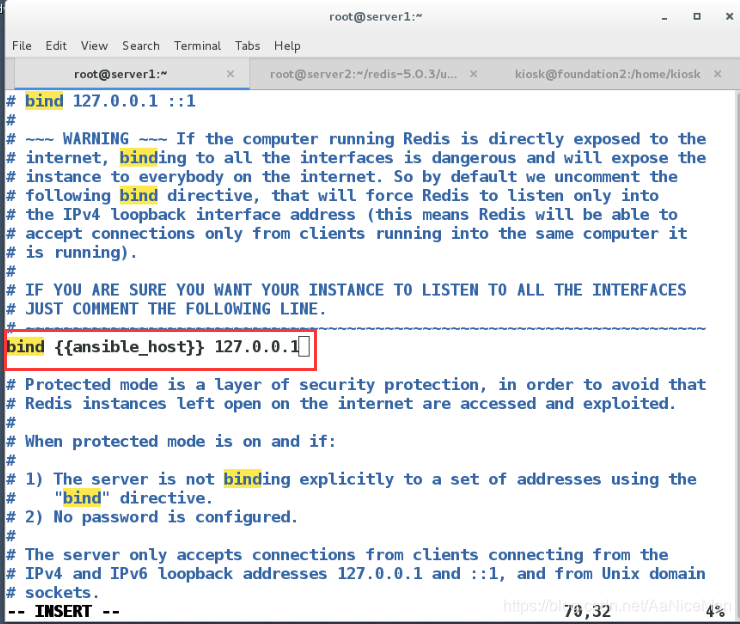Click the quoted "bind" directive text

click(82, 498)
